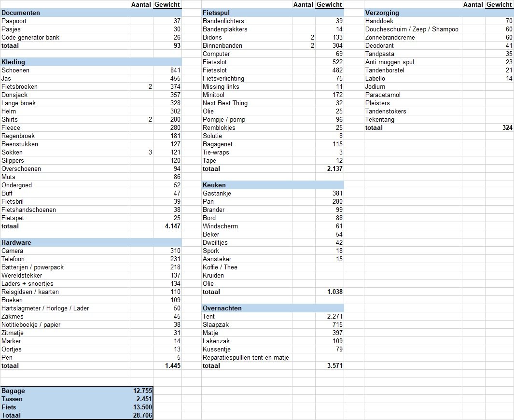Click the Reparatiespulllen tent en matje cell
The height and width of the screenshot is (420, 514).
point(246,358)
